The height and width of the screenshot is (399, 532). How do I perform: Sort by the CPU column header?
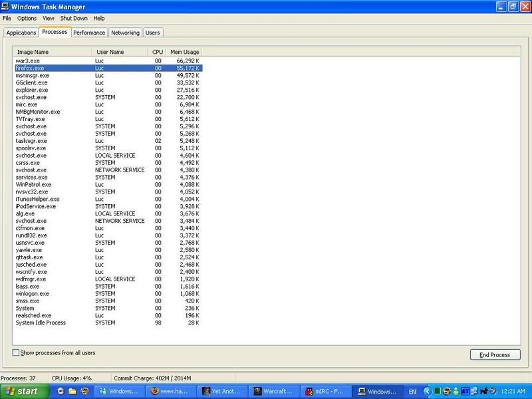pyautogui.click(x=156, y=52)
